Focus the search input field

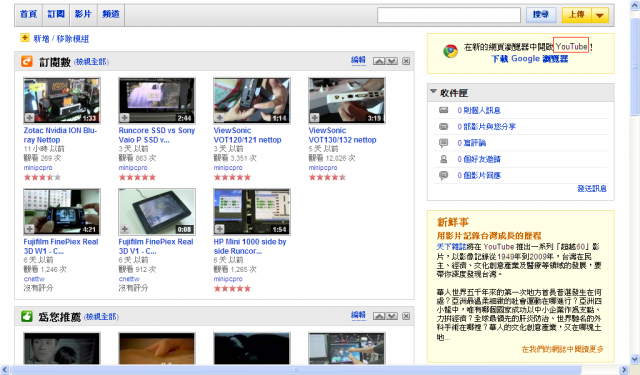point(449,15)
